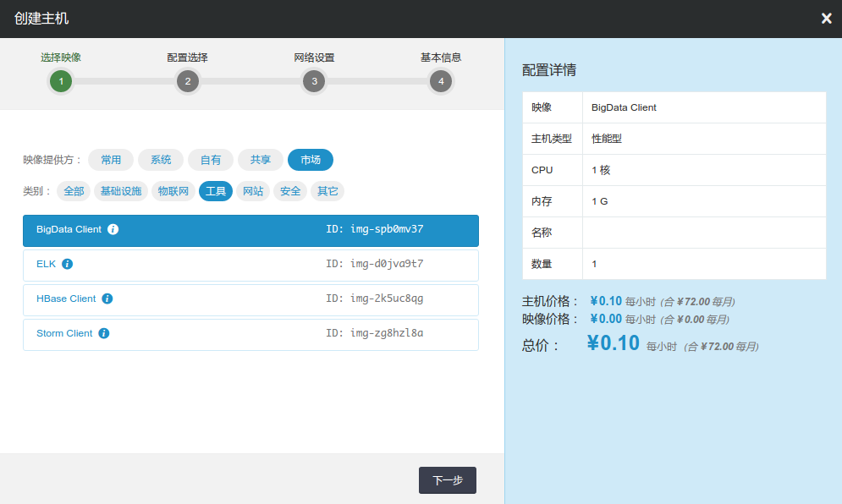Click the info icon next to Storm Client
The height and width of the screenshot is (504, 842).
pos(104,333)
